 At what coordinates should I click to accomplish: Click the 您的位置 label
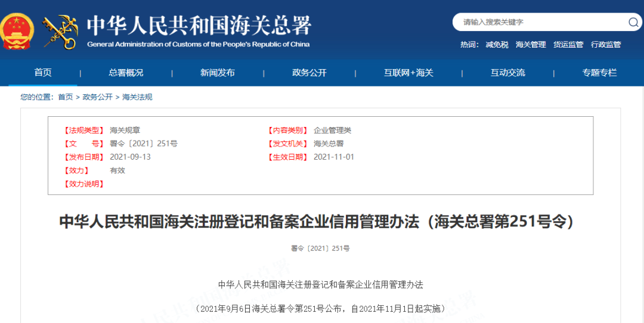37,97
